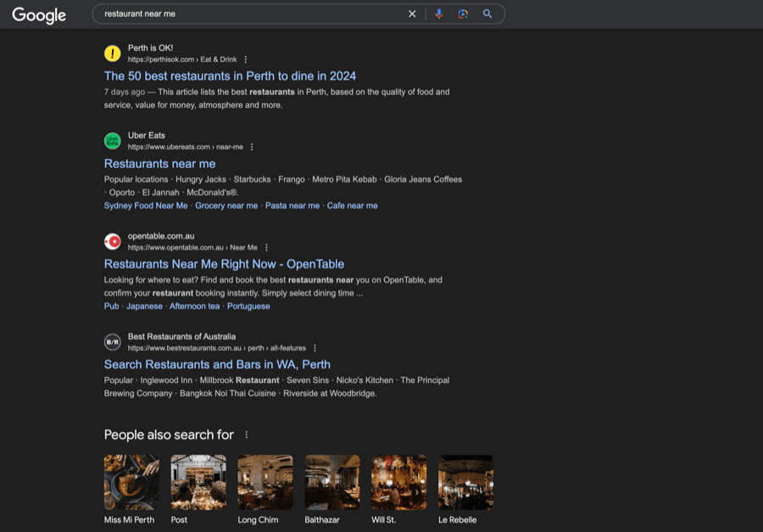Open 'Restaurants Near Me Right Now - OpenTable'

(x=225, y=264)
